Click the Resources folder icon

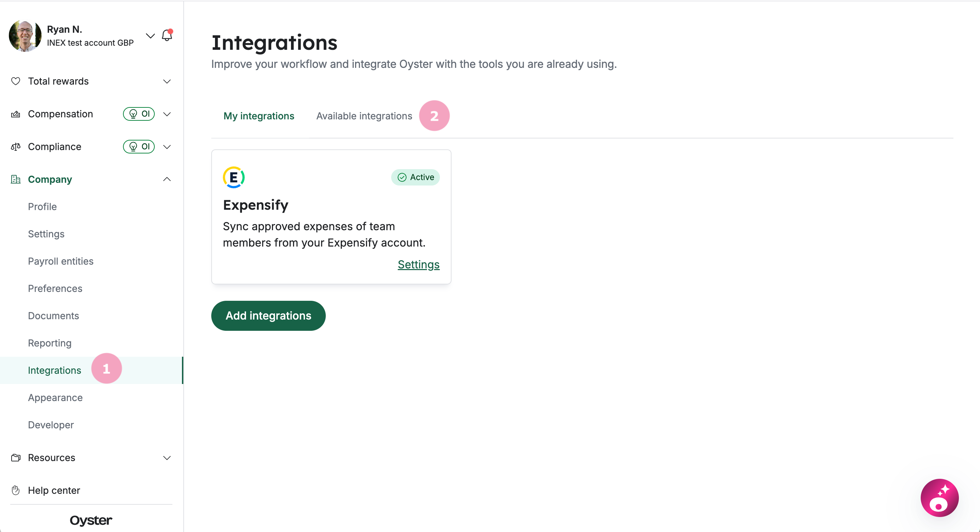16,458
